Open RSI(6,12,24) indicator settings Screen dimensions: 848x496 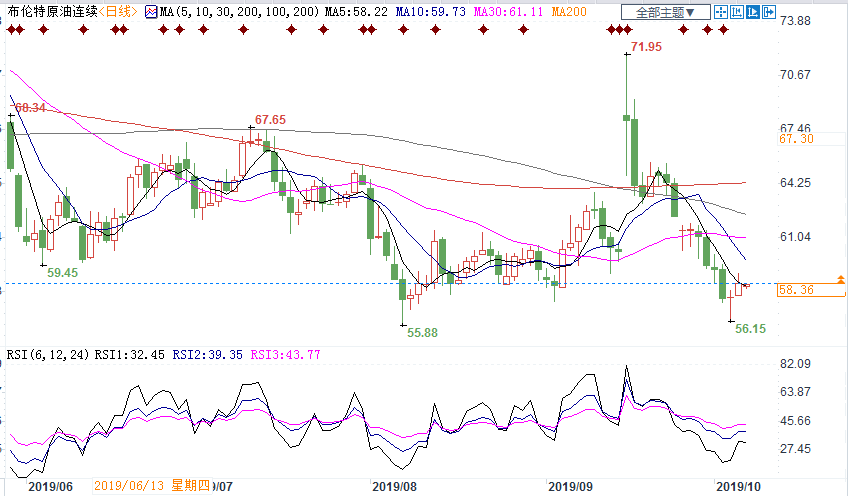pos(48,355)
